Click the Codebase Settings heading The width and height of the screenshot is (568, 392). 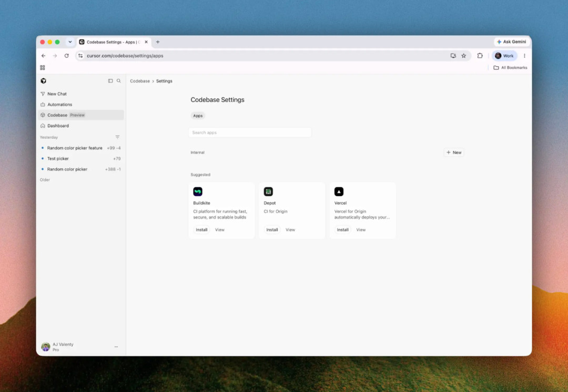[x=217, y=100]
